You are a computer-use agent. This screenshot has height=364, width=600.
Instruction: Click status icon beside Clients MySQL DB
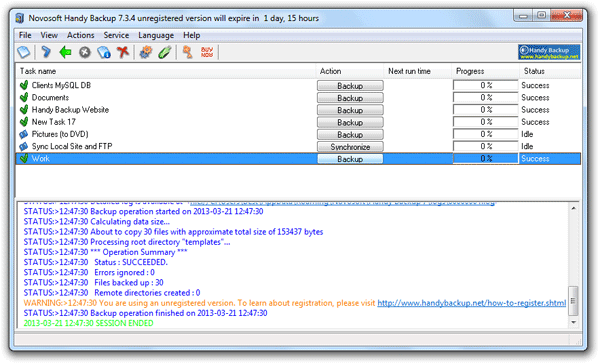pyautogui.click(x=24, y=85)
